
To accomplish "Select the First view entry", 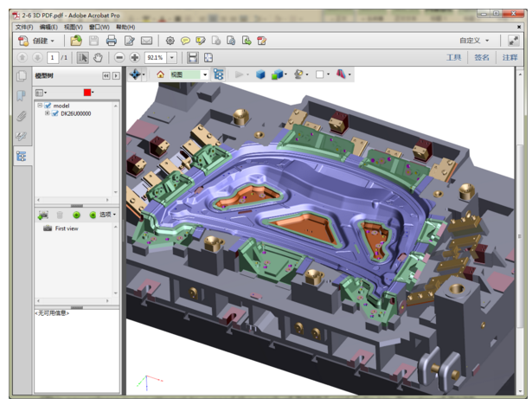I will click(x=67, y=228).
